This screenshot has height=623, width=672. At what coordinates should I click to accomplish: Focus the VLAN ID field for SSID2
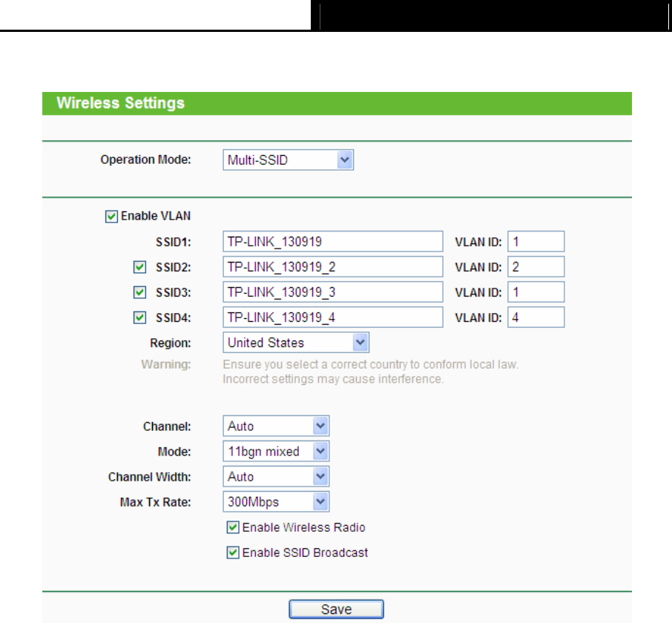coord(536,267)
